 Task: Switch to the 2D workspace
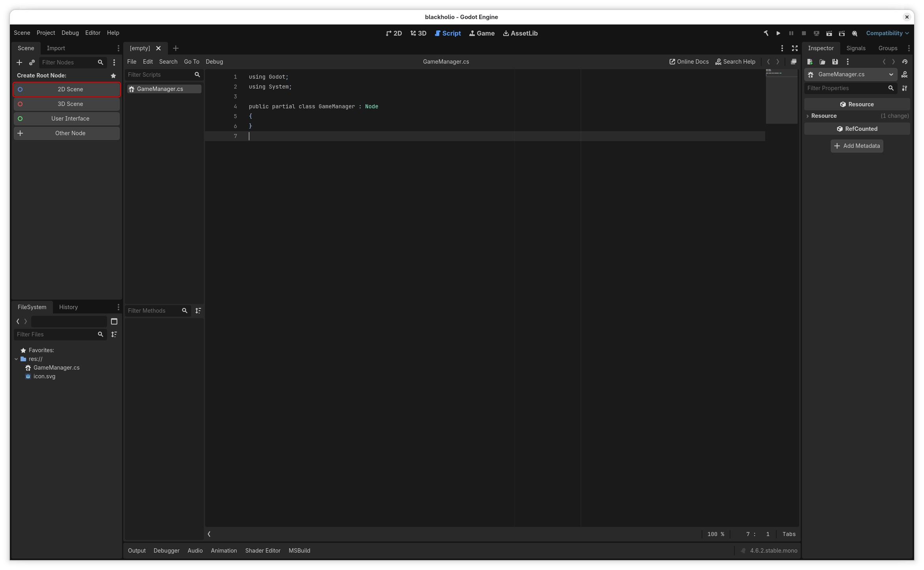(393, 33)
